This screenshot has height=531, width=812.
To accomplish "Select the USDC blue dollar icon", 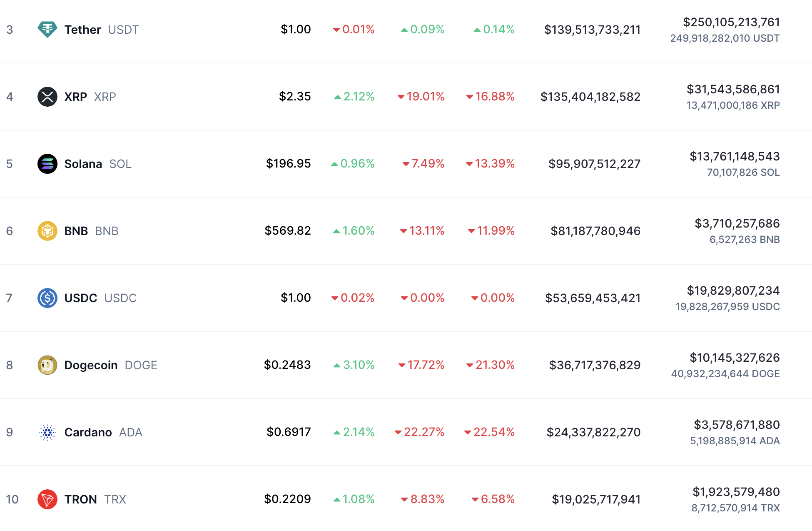I will coord(47,298).
